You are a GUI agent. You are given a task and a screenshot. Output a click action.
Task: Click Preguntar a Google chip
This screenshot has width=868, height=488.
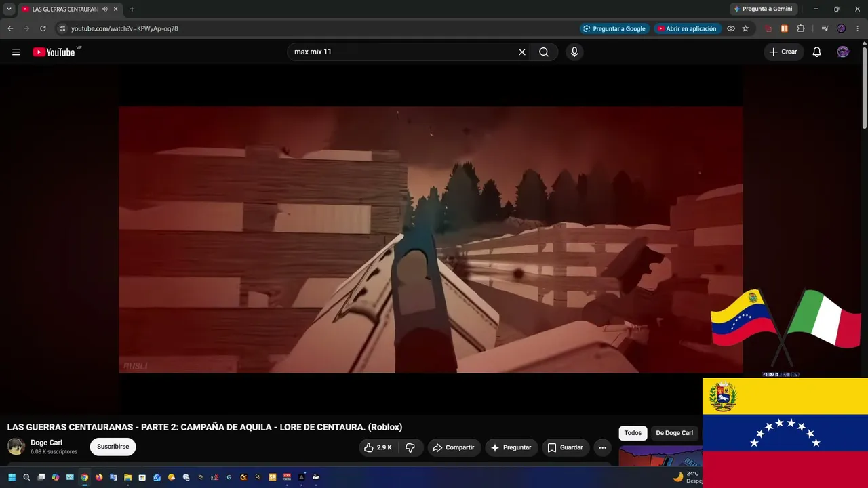pos(614,28)
